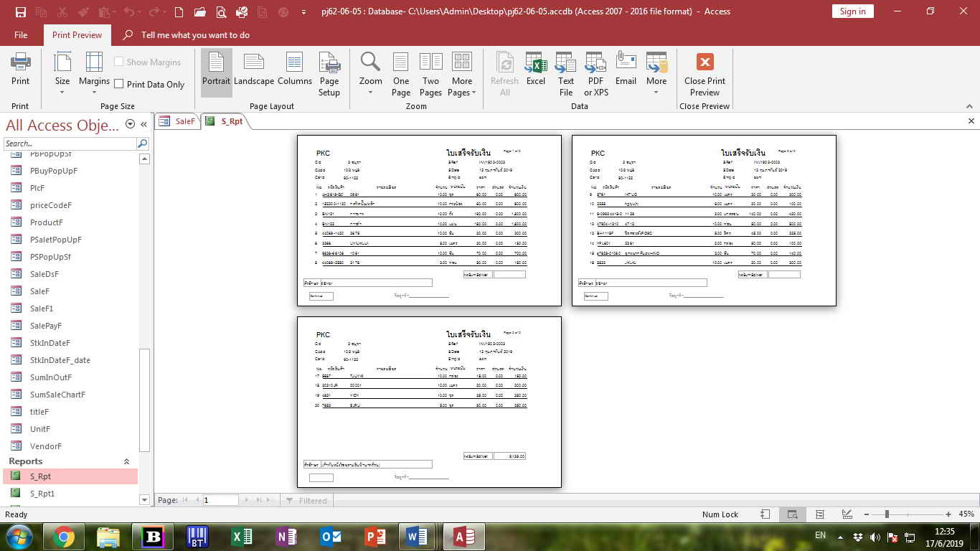Screen dimensions: 980x551
Task: Open PowerPoint from the taskbar
Action: (375, 537)
